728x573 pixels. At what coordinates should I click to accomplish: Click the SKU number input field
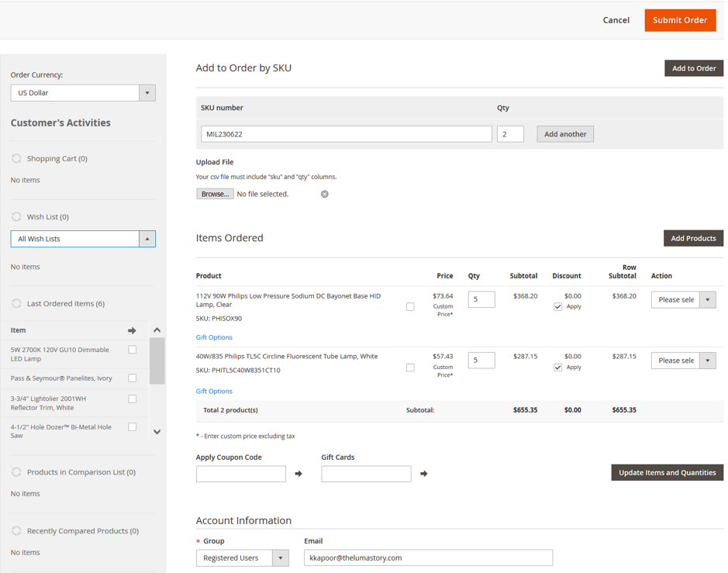click(x=347, y=134)
